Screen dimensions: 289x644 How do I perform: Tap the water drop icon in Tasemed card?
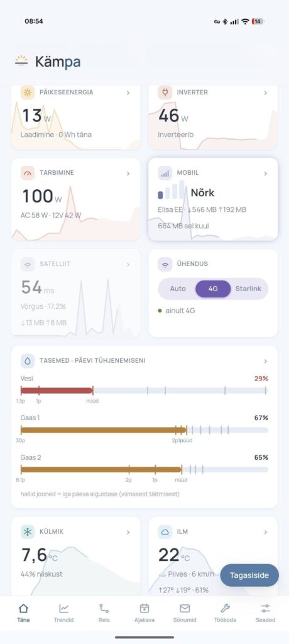tap(28, 360)
